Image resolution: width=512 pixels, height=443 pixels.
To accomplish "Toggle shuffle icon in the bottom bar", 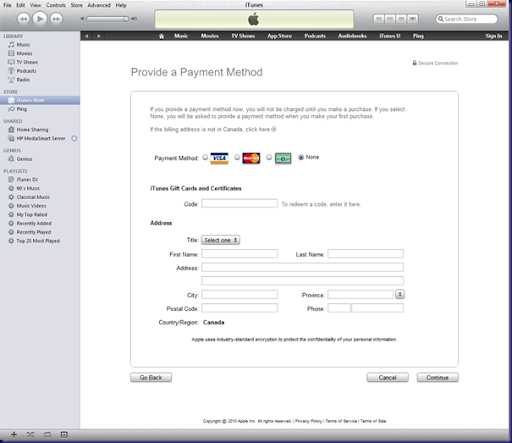I will coord(30,434).
